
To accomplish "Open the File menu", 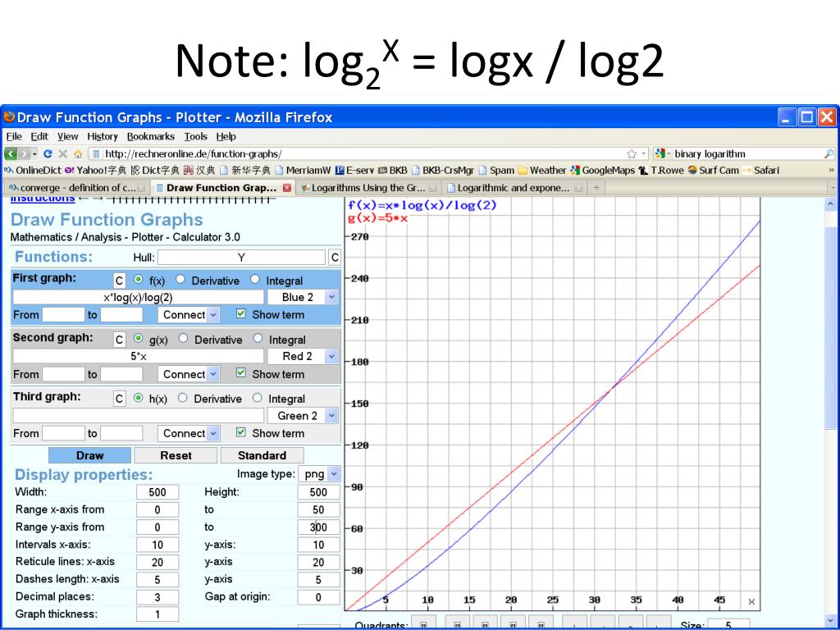I will tap(14, 137).
